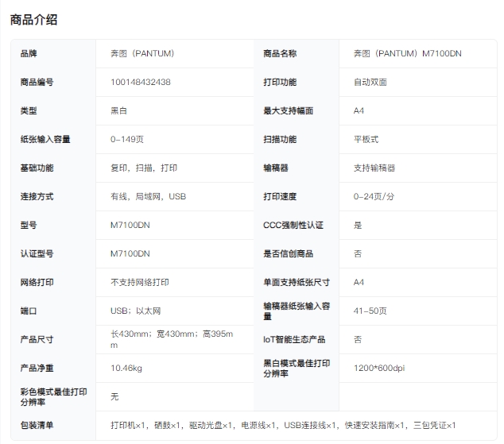Viewport: 504px width, 444px height.
Task: Select the standalone '输稿器' label
Action: tap(276, 168)
